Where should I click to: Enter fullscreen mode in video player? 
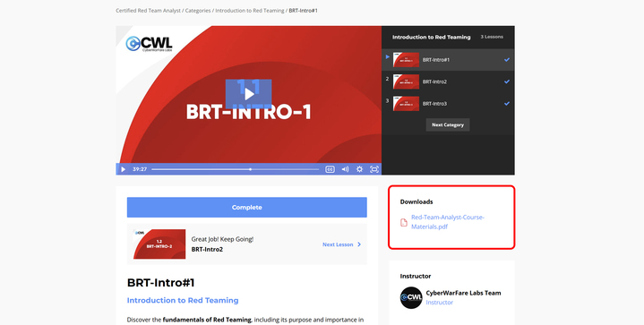click(x=374, y=169)
